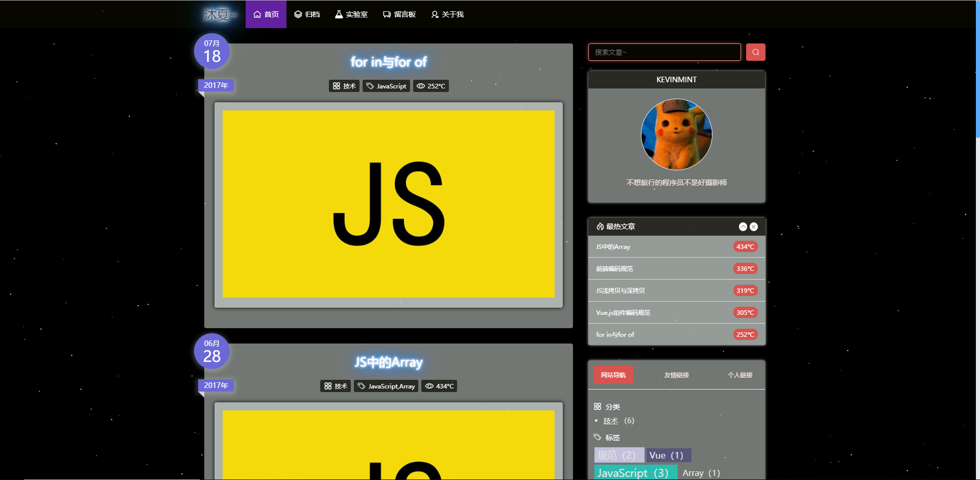Open the 关于我 about me menu item
The height and width of the screenshot is (480, 980).
(x=447, y=14)
